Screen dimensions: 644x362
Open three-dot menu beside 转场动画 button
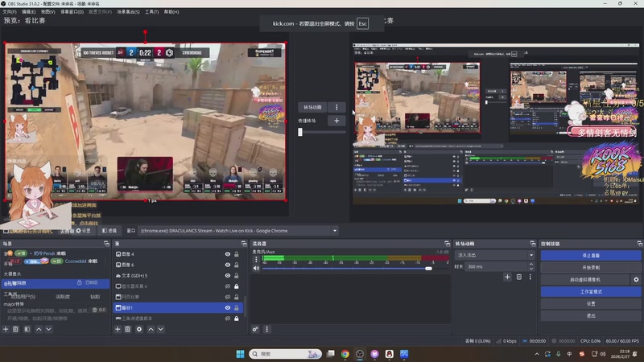(x=336, y=107)
